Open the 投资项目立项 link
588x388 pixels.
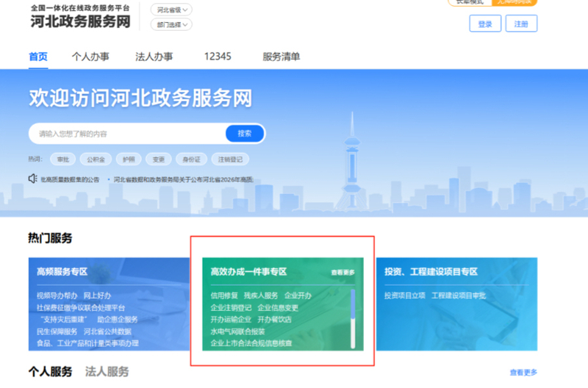404,295
